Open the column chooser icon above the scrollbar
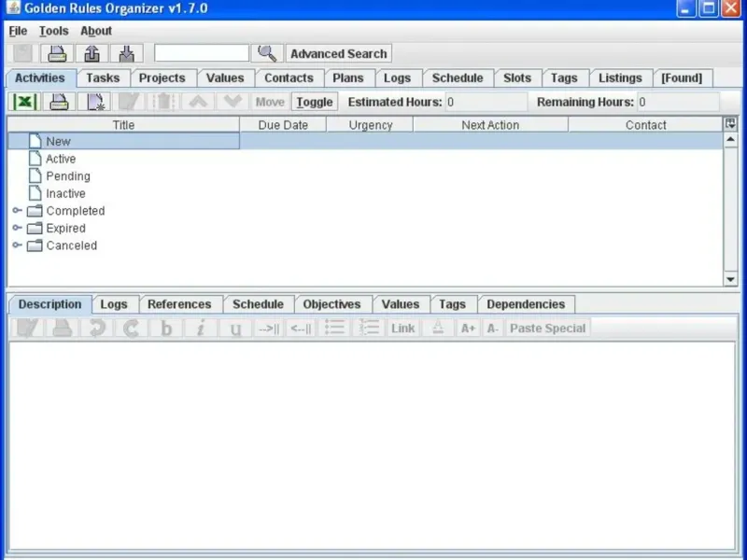 point(730,124)
